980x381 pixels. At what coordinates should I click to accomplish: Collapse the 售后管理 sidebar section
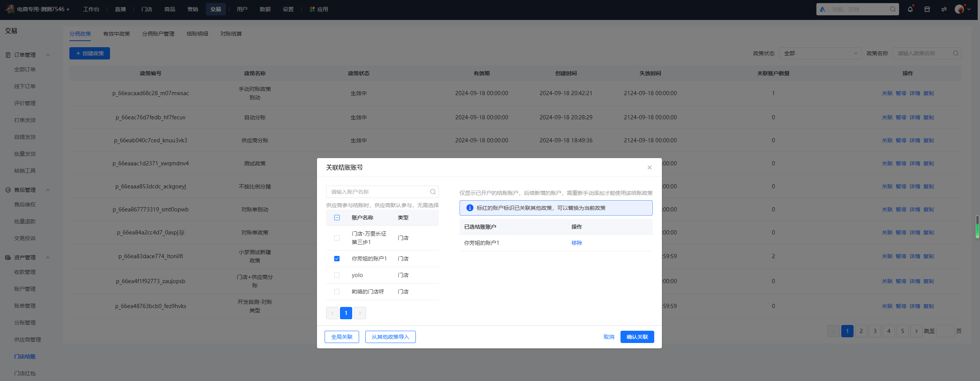(x=48, y=190)
